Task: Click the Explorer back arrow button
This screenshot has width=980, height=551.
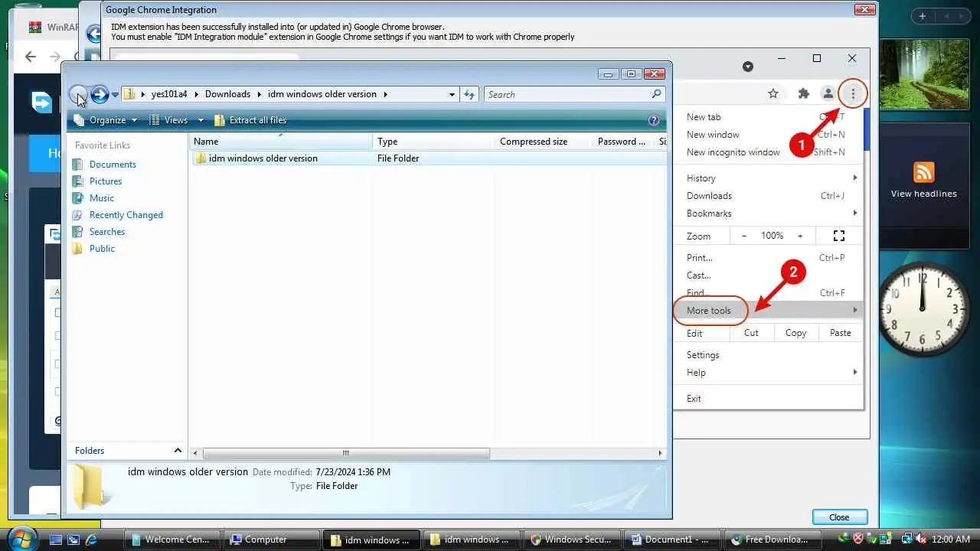Action: pyautogui.click(x=78, y=94)
